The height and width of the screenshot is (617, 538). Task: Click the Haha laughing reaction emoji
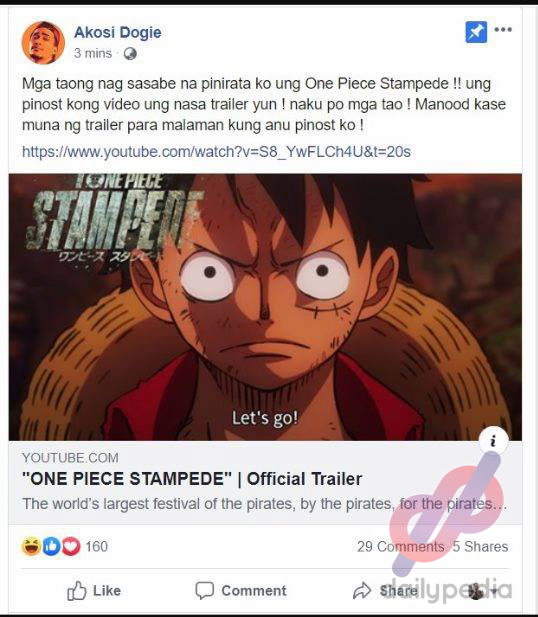pos(31,546)
